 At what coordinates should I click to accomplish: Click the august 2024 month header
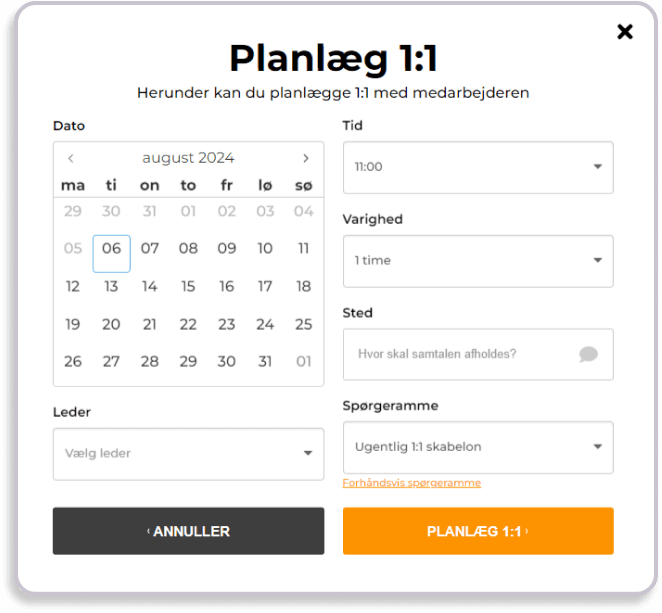(x=188, y=158)
